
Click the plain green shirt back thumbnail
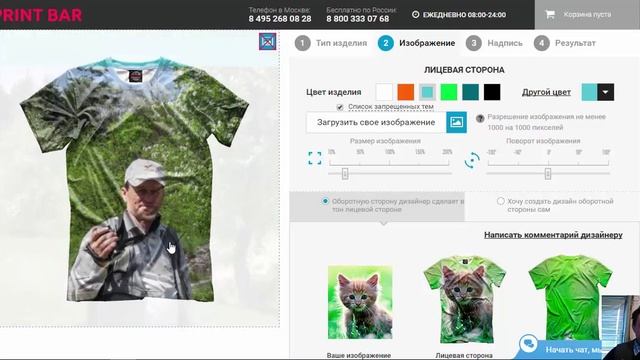tap(570, 297)
